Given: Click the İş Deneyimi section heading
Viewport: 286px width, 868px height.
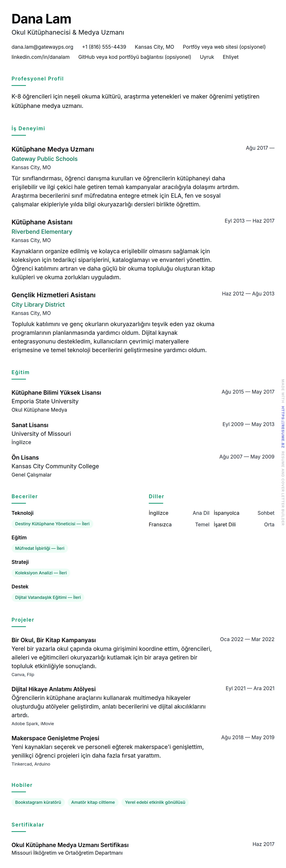Looking at the screenshot, I should tap(28, 128).
